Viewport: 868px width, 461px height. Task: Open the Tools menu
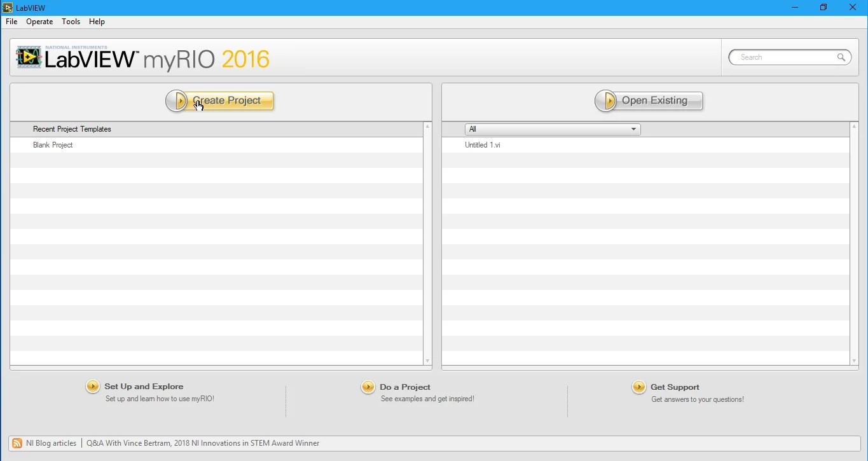[x=71, y=22]
